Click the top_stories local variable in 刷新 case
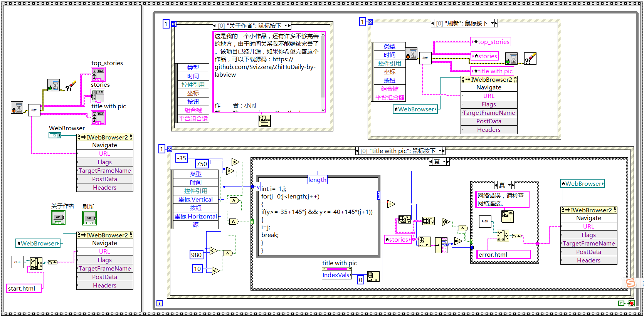This screenshot has width=644, height=316. [x=491, y=42]
